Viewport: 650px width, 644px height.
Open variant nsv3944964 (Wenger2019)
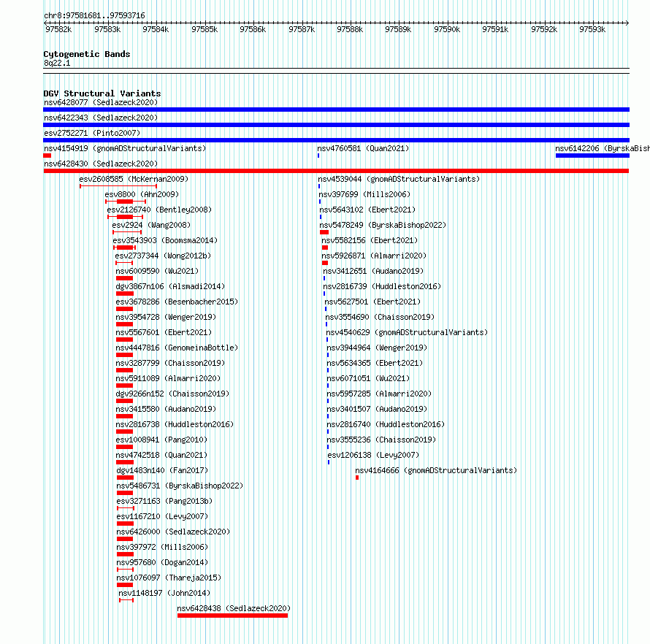(x=378, y=348)
